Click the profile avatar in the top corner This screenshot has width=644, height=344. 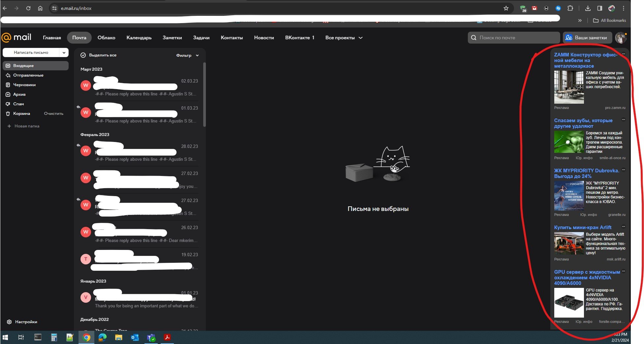pyautogui.click(x=621, y=37)
